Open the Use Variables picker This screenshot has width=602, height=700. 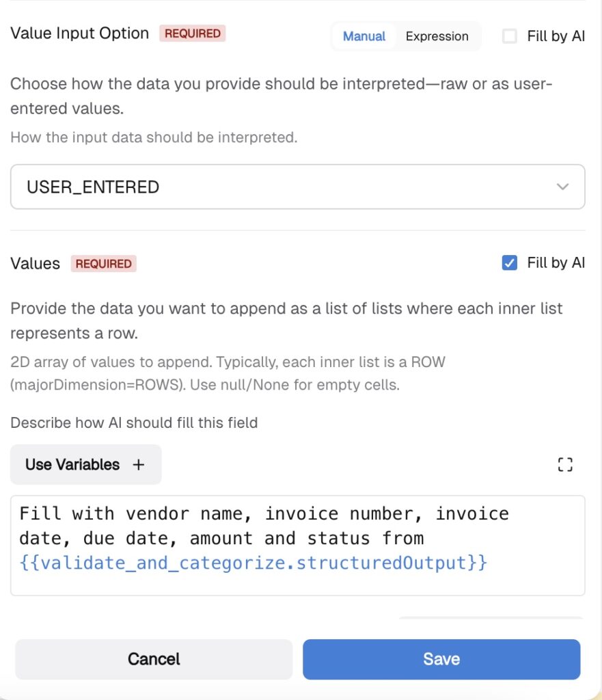(x=85, y=464)
